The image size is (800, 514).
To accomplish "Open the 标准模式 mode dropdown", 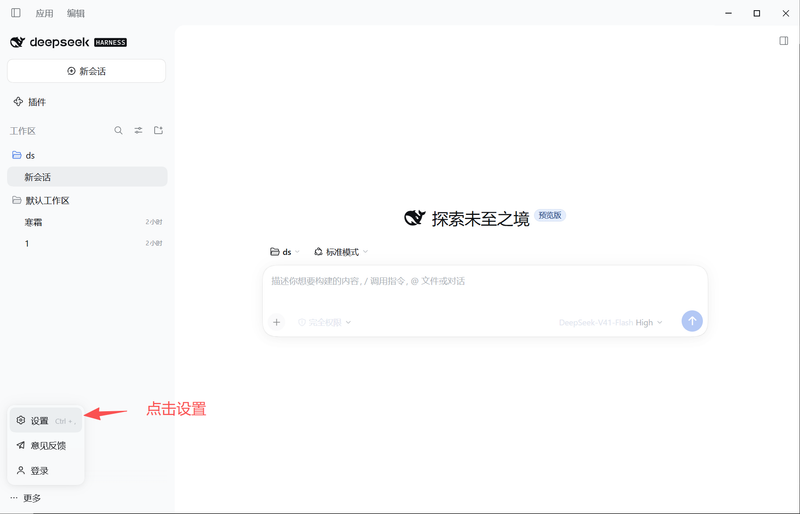I will coord(341,252).
